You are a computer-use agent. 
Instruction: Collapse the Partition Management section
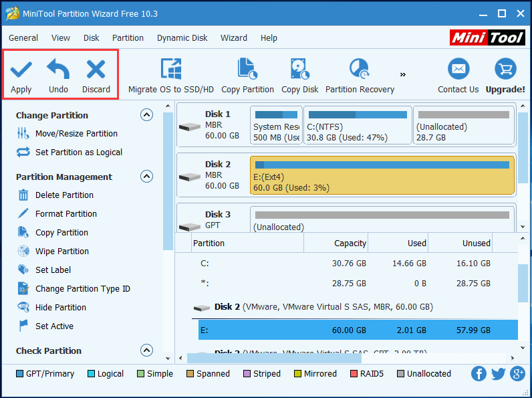click(x=146, y=177)
